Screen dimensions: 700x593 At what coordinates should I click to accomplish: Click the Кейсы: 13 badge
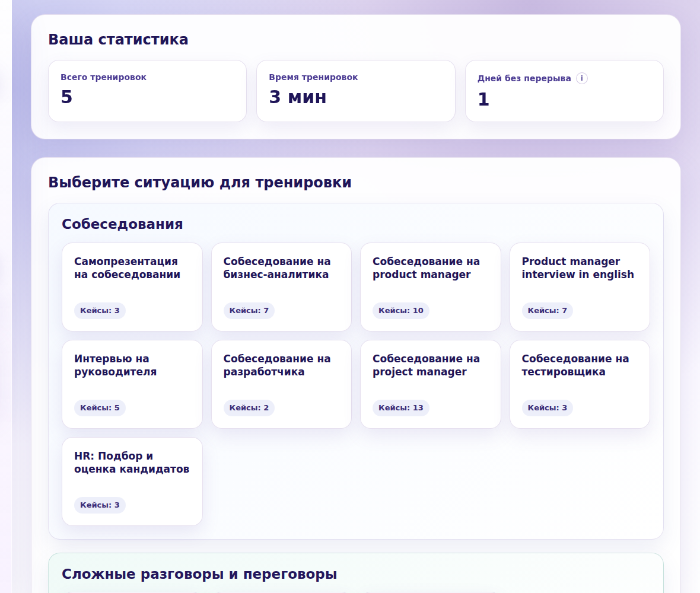pyautogui.click(x=401, y=408)
